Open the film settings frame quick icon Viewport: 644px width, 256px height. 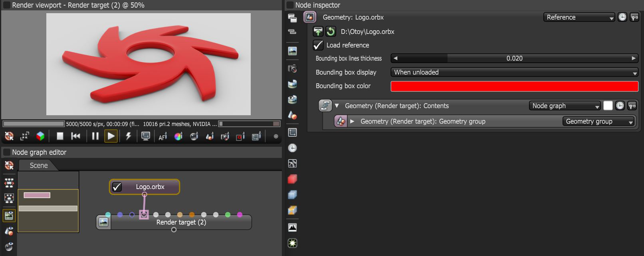tap(292, 132)
